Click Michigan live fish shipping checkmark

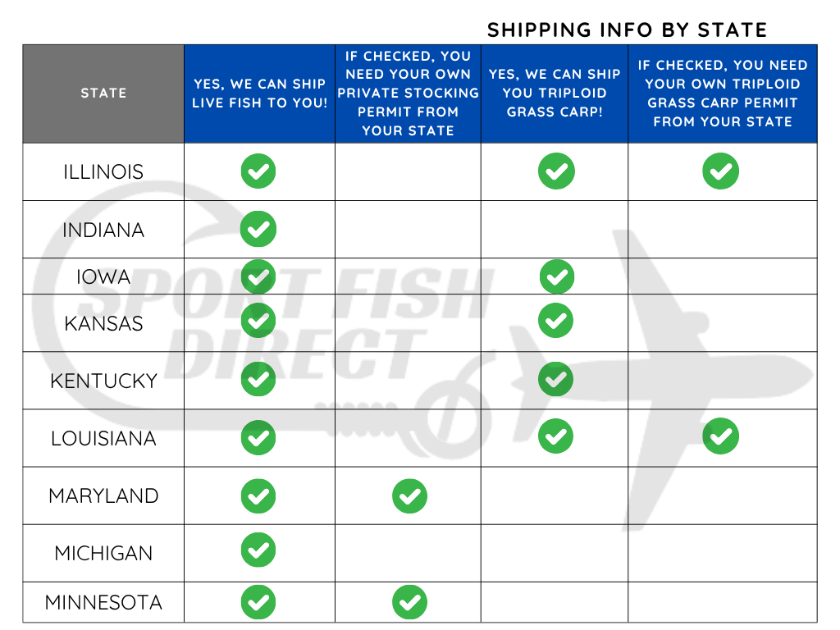pos(258,550)
